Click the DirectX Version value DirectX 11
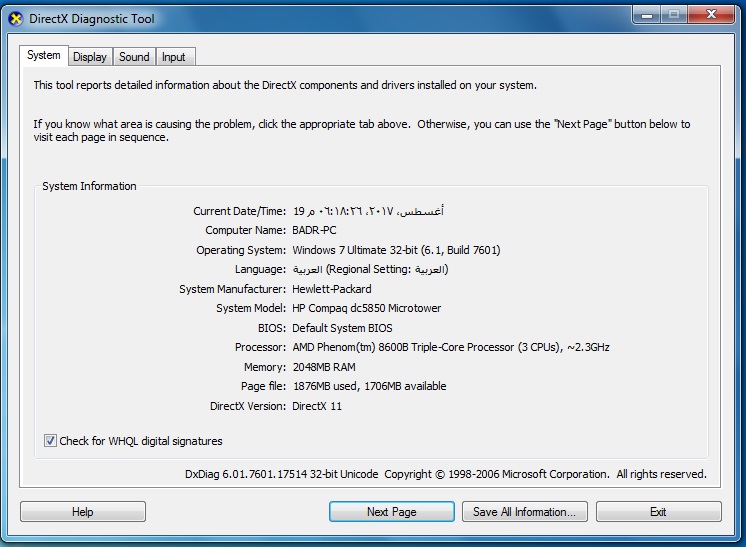The height and width of the screenshot is (549, 746). [x=317, y=406]
